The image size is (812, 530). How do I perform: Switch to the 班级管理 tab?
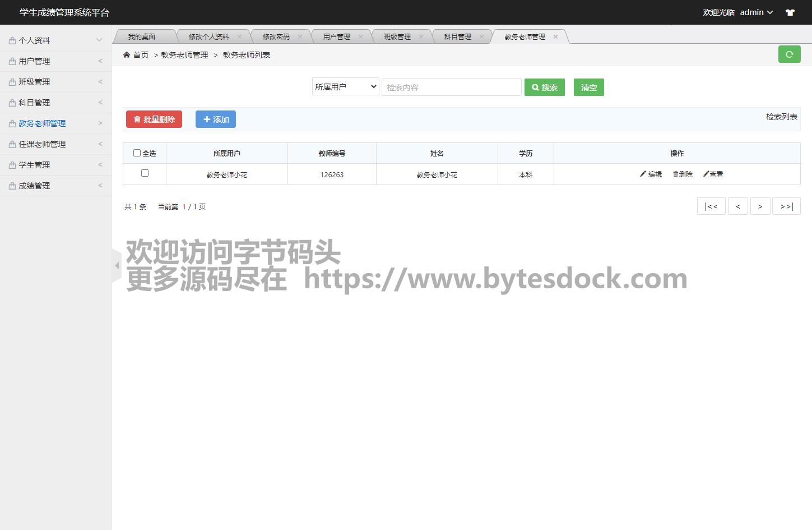pyautogui.click(x=397, y=37)
